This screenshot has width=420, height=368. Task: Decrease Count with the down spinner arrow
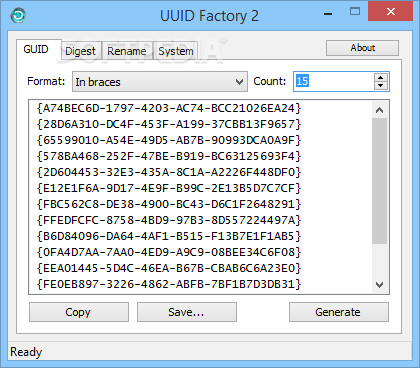[381, 86]
